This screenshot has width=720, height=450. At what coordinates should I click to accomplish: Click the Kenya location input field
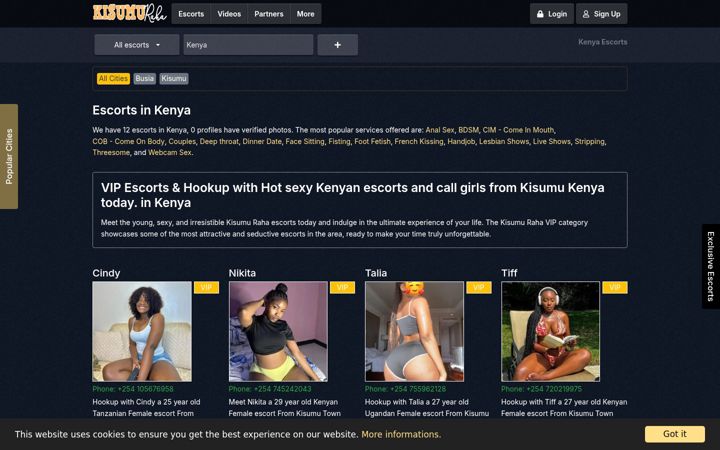point(248,45)
